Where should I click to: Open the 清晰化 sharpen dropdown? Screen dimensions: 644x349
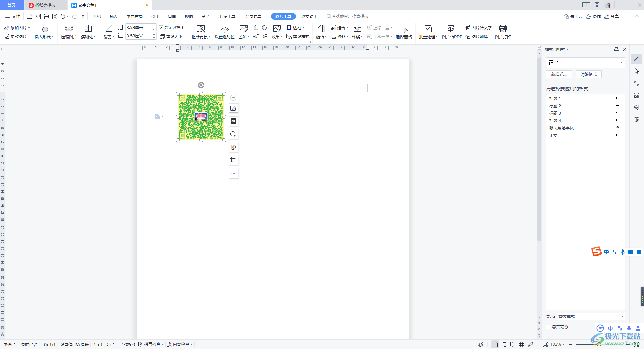click(x=88, y=37)
